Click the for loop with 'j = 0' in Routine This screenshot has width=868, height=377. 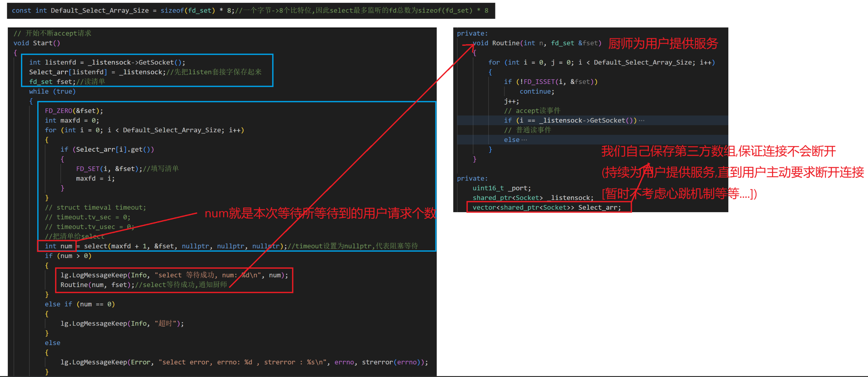pyautogui.click(x=602, y=62)
